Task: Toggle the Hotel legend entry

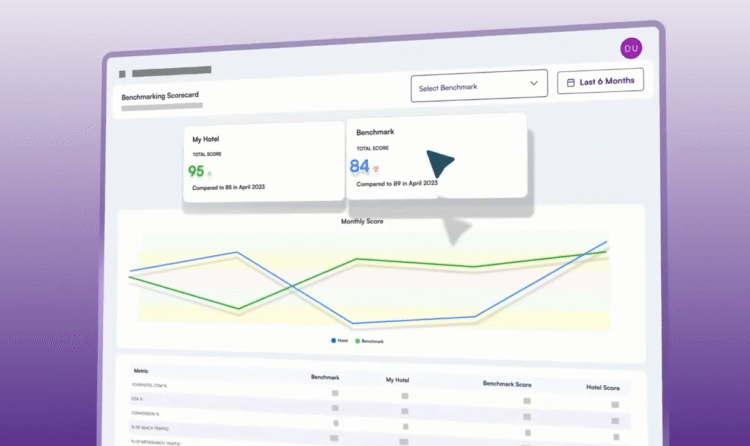Action: click(340, 341)
